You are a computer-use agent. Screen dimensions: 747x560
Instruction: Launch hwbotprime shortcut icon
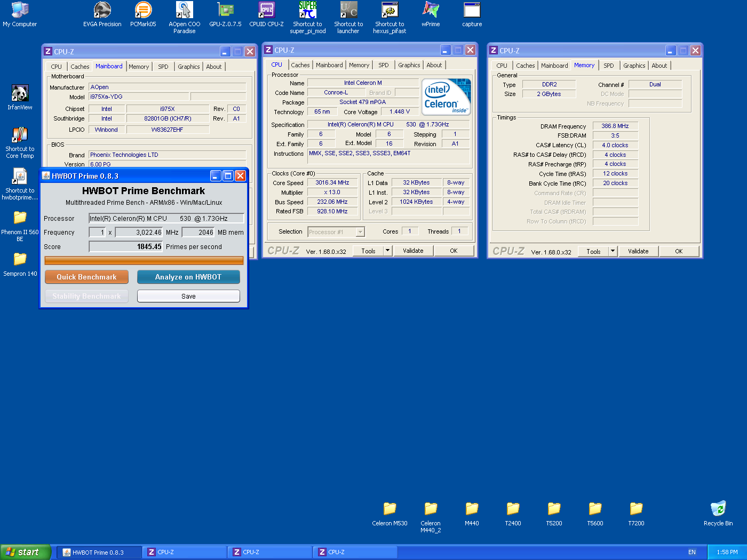tap(20, 184)
